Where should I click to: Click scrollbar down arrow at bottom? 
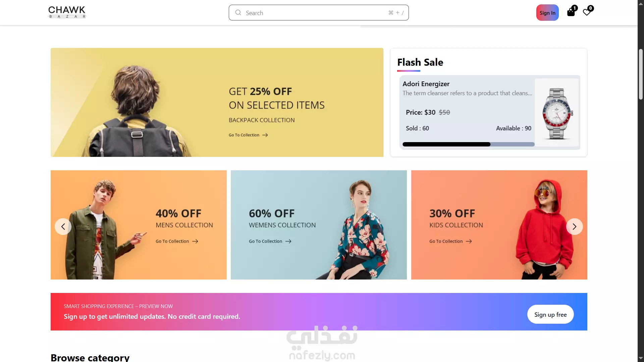coord(641,358)
